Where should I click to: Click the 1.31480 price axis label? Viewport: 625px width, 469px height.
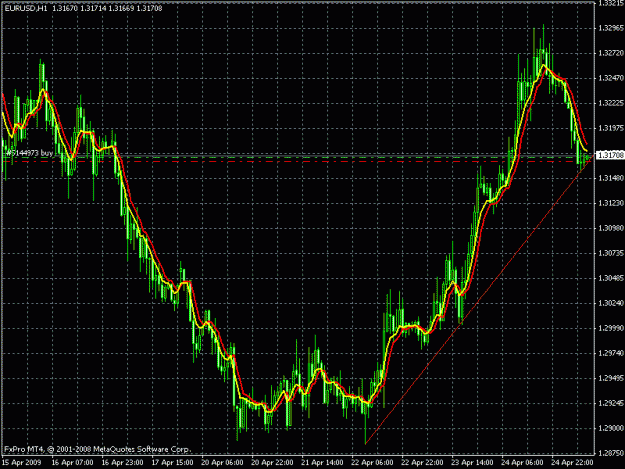pyautogui.click(x=611, y=178)
